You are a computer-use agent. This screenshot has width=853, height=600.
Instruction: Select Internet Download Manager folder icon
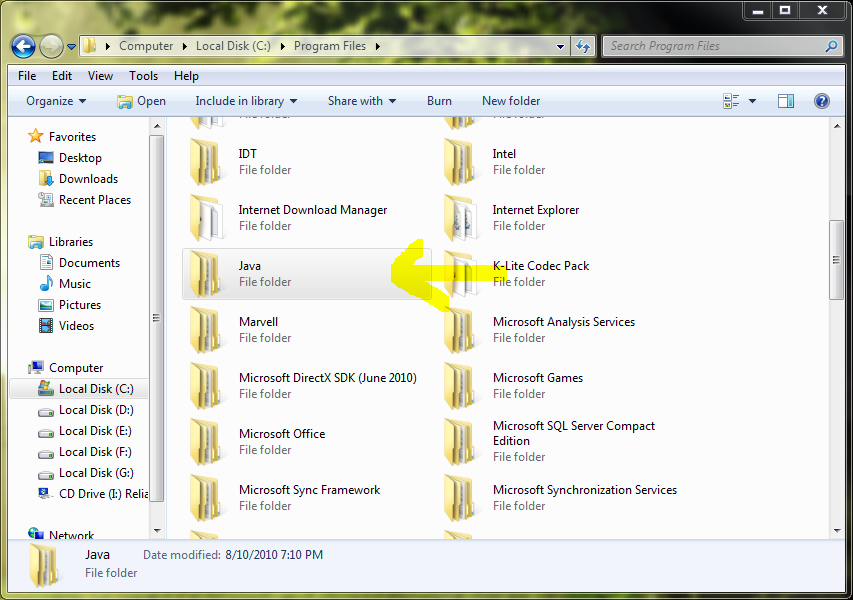(x=206, y=218)
